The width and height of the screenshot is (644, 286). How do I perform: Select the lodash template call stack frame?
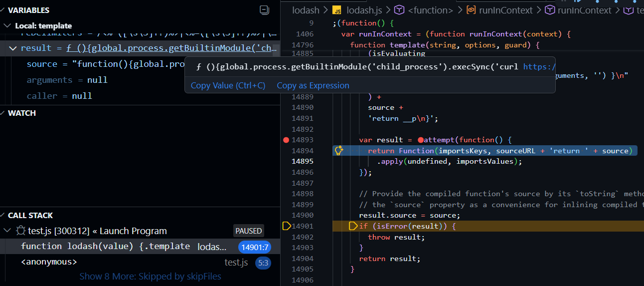click(x=140, y=246)
